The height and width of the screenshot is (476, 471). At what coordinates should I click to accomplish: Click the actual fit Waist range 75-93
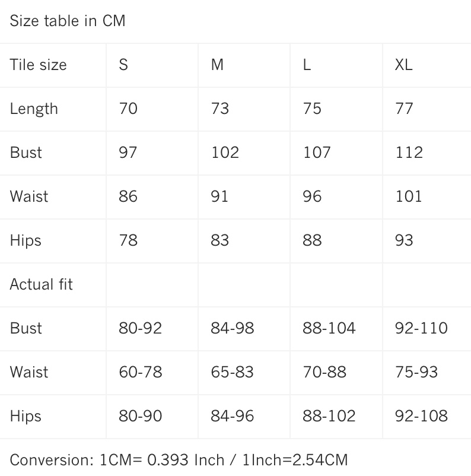click(x=416, y=372)
